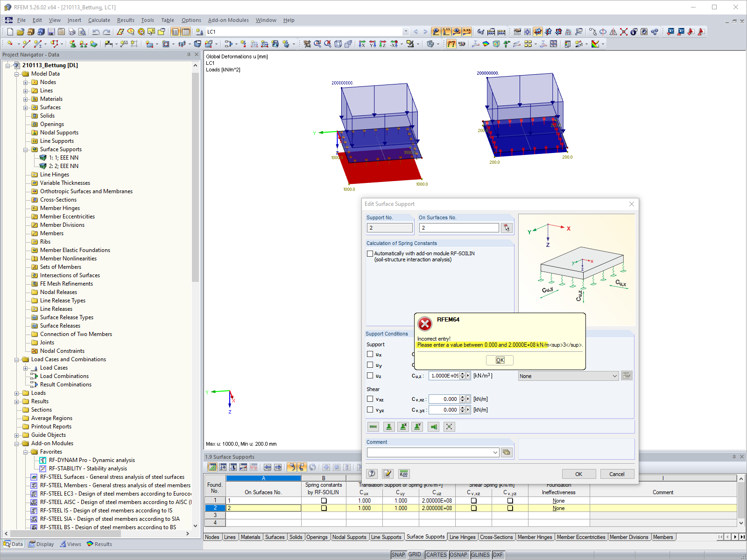Click the comment library icon beside Comment field

pyautogui.click(x=507, y=452)
